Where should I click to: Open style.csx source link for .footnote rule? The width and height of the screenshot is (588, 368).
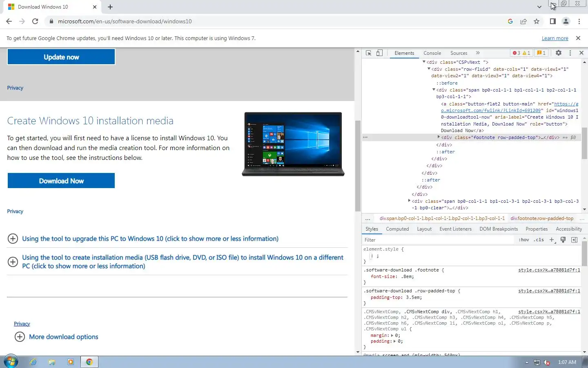(x=549, y=270)
